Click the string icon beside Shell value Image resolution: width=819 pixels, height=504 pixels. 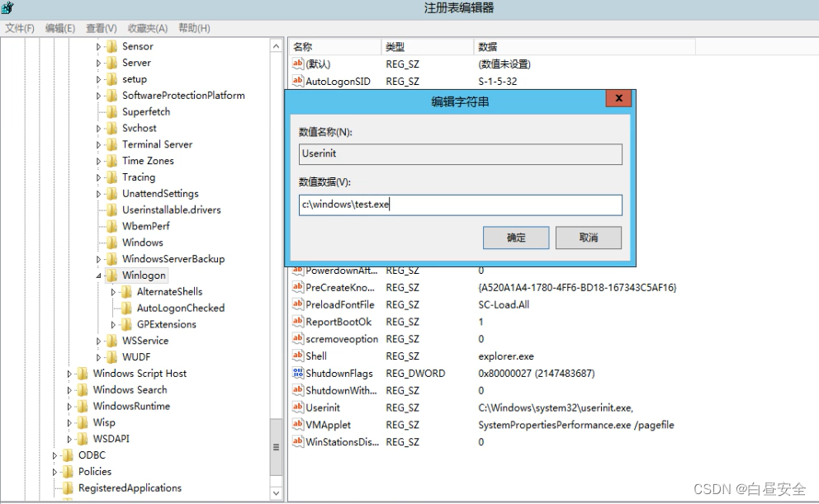click(298, 356)
